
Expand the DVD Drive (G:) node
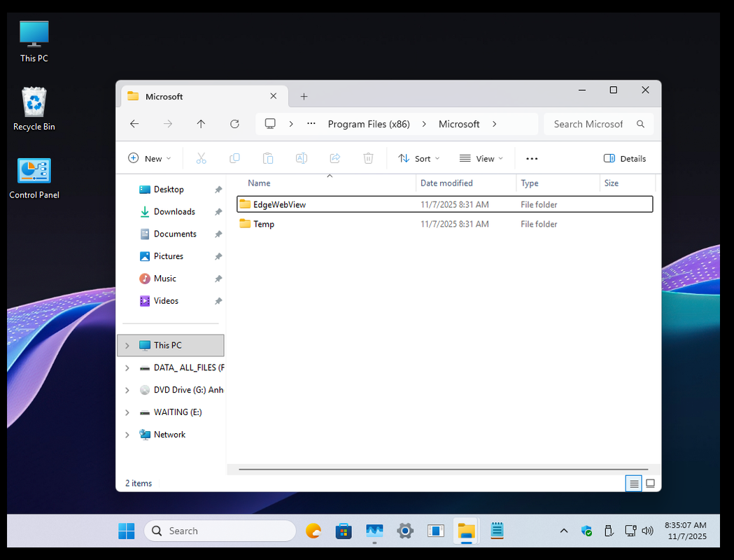(127, 390)
